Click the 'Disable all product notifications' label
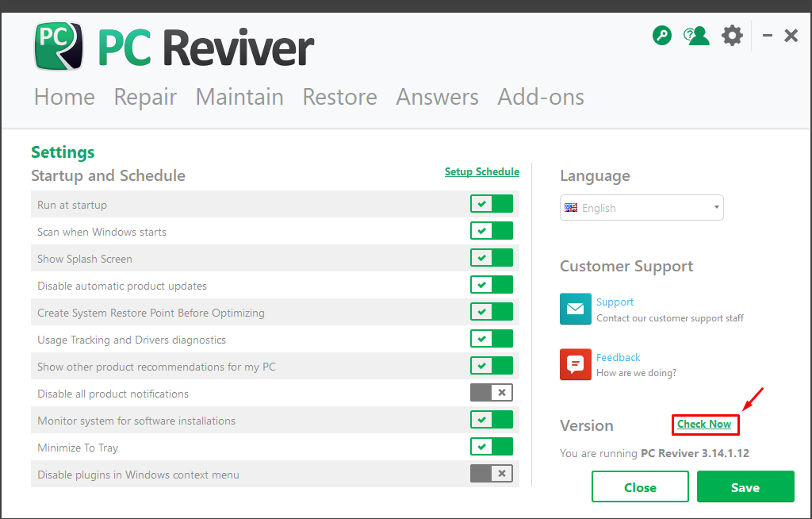812x519 pixels. point(113,394)
